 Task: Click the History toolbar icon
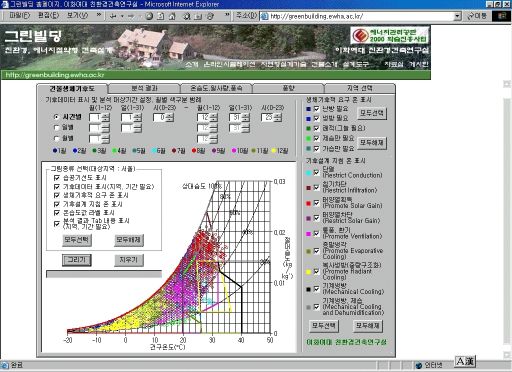[x=210, y=16]
